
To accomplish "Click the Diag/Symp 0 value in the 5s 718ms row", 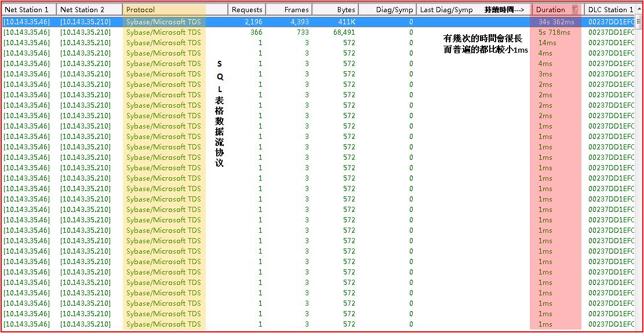I will click(x=411, y=32).
